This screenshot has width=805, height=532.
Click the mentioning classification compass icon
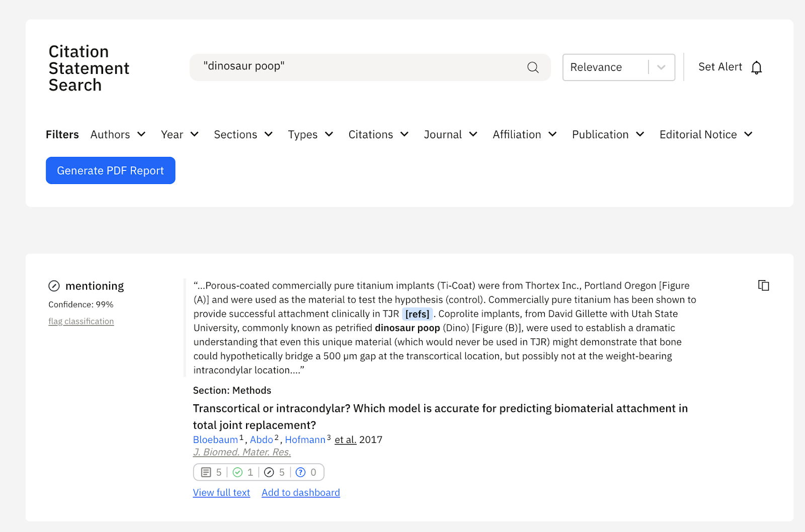[x=54, y=286]
